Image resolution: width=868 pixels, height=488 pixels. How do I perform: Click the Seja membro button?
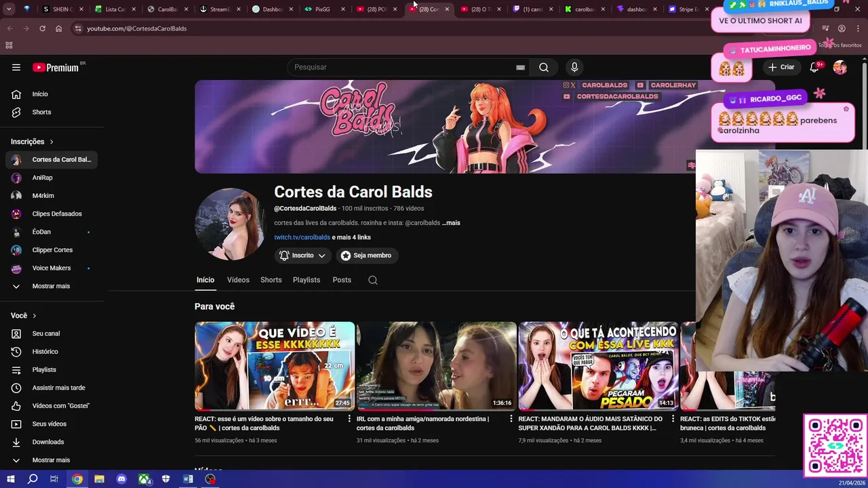[366, 256]
